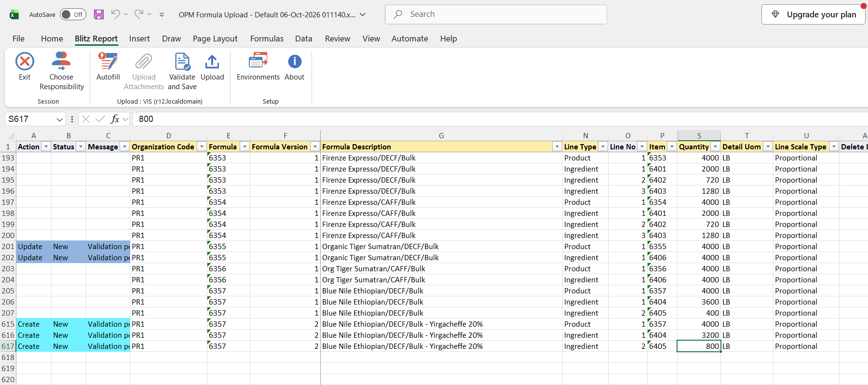Select column S header

(x=699, y=135)
